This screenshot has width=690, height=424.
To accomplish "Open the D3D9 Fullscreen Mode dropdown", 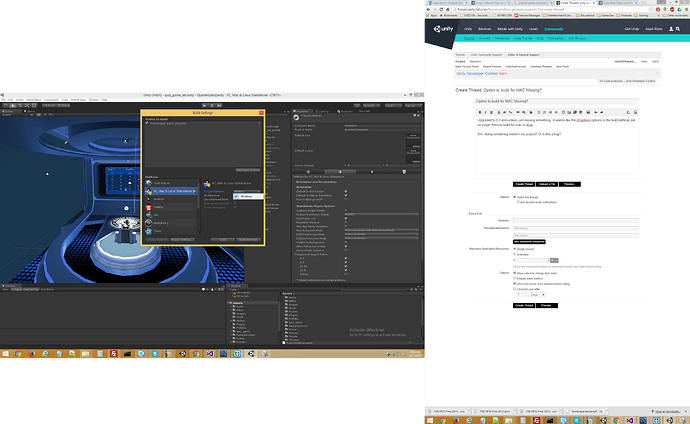I will (381, 234).
